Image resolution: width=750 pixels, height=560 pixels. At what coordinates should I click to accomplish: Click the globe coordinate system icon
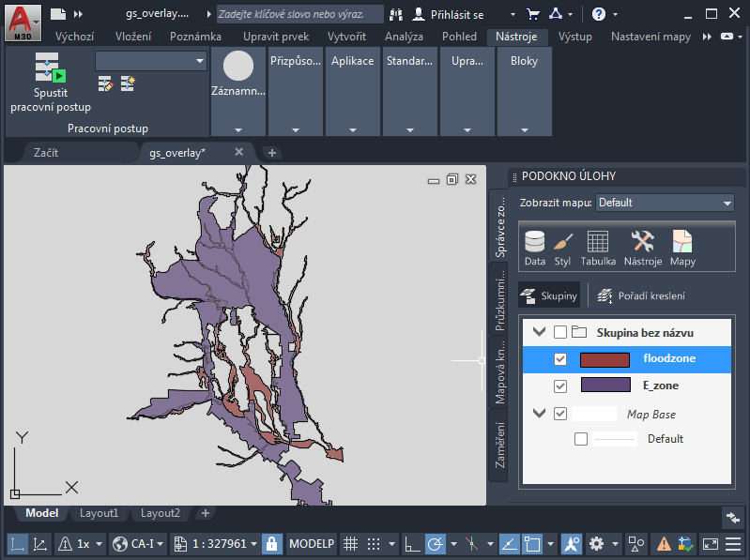coord(119,544)
